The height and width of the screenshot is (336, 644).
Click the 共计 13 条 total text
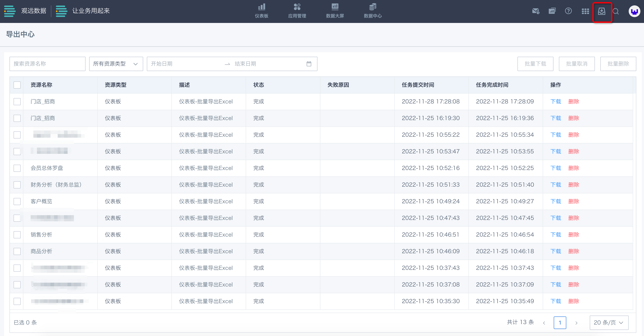pos(520,322)
